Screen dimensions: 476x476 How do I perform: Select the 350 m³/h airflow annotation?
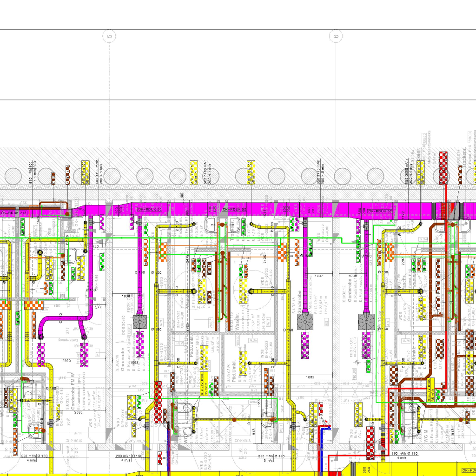[265, 456]
